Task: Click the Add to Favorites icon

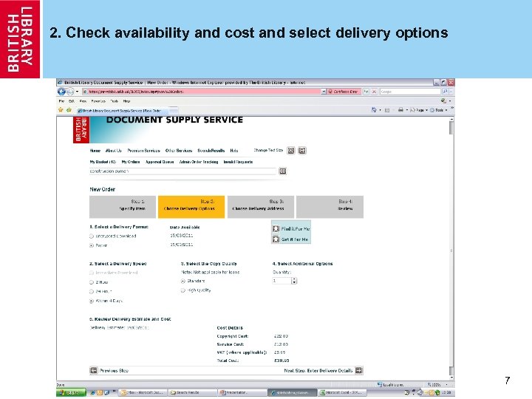Action: point(69,110)
